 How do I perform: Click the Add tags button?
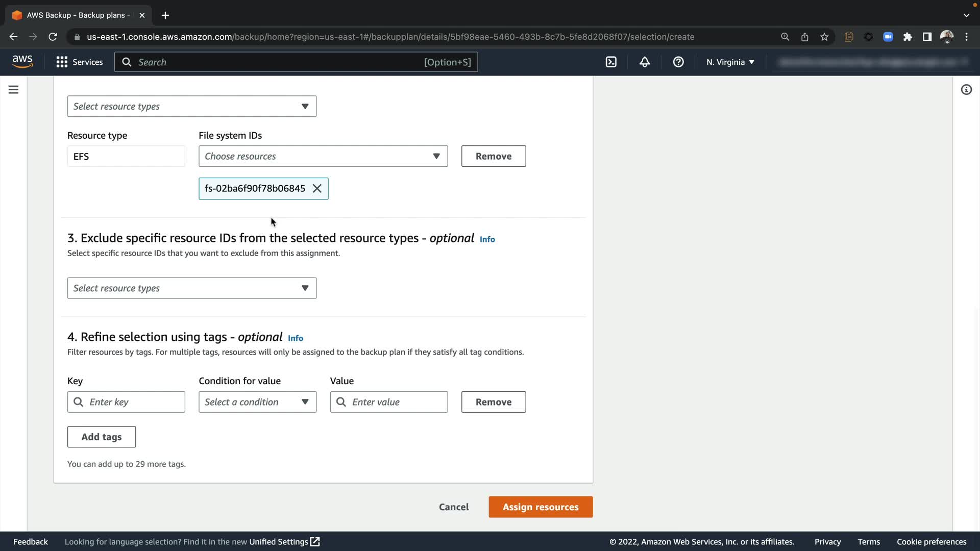tap(102, 437)
